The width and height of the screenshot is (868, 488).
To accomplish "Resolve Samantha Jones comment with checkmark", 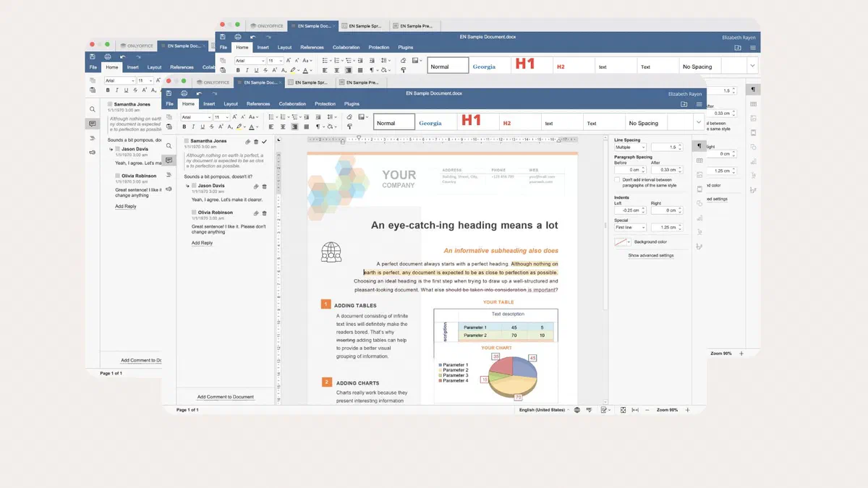I will [264, 142].
